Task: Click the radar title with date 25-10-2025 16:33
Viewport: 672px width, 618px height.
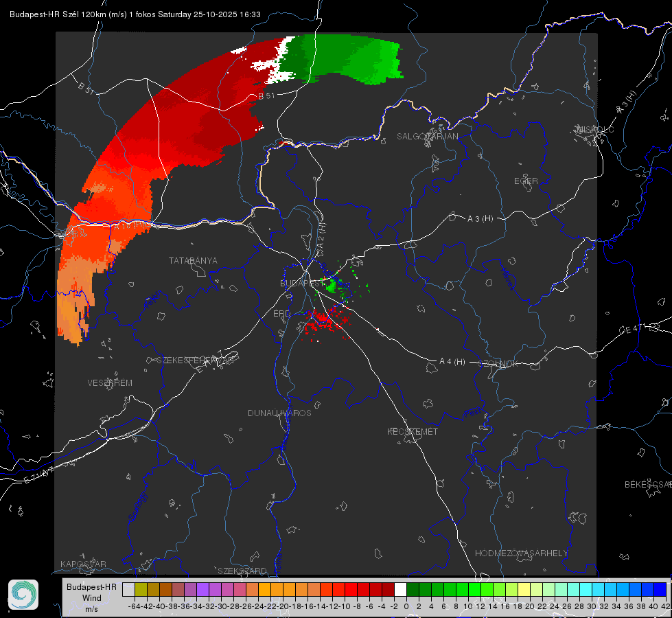Action: tap(135, 14)
